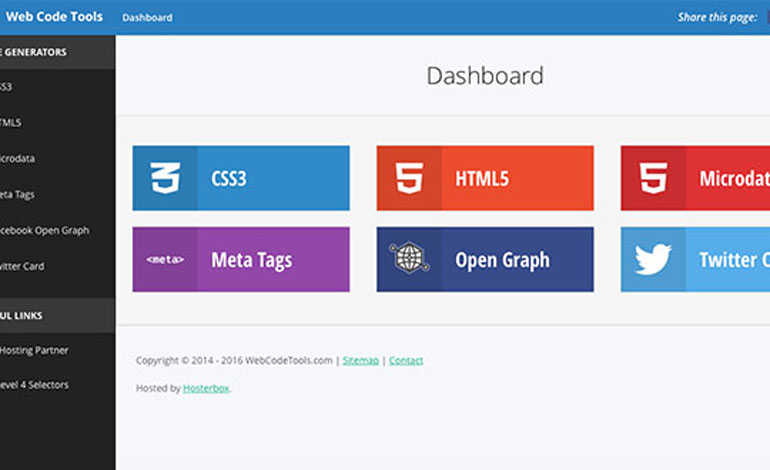Open the Open Graph generator tile label
The image size is (770, 470).
coord(502,260)
